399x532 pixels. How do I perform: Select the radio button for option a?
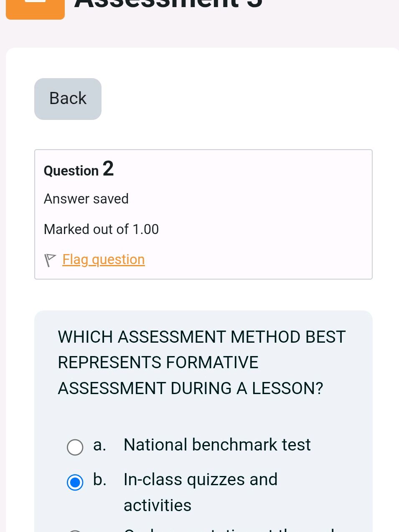tap(75, 447)
